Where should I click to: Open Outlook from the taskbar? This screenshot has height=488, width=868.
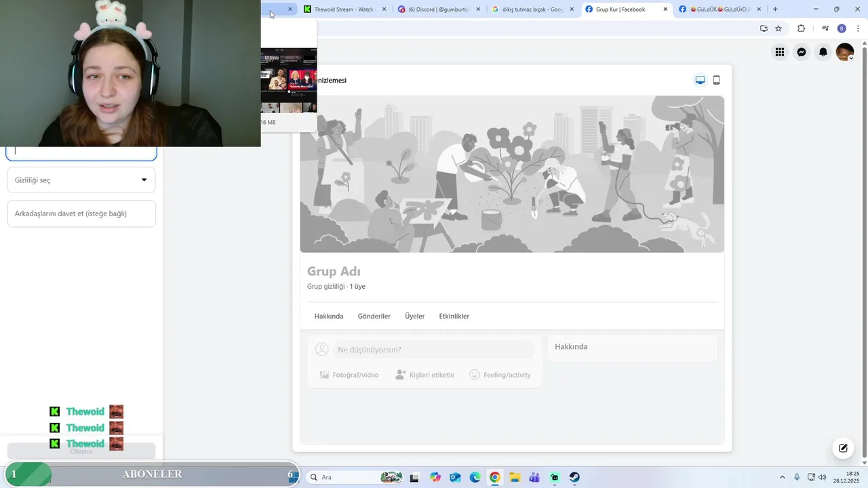tap(454, 477)
